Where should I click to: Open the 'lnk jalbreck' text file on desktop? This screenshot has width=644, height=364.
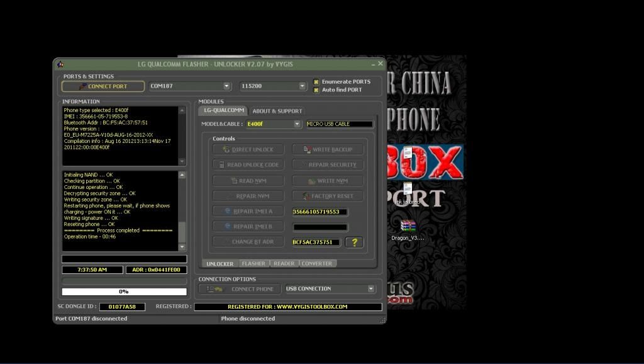(x=408, y=193)
